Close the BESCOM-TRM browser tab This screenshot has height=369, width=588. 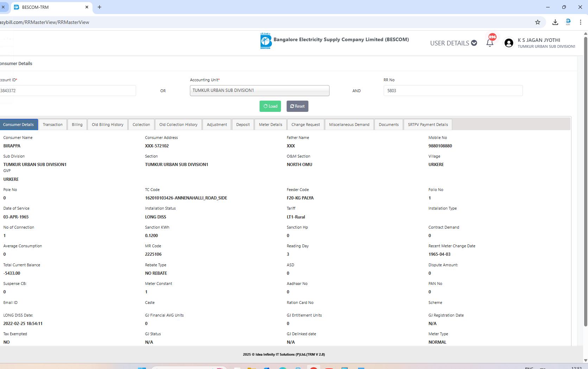pos(87,7)
